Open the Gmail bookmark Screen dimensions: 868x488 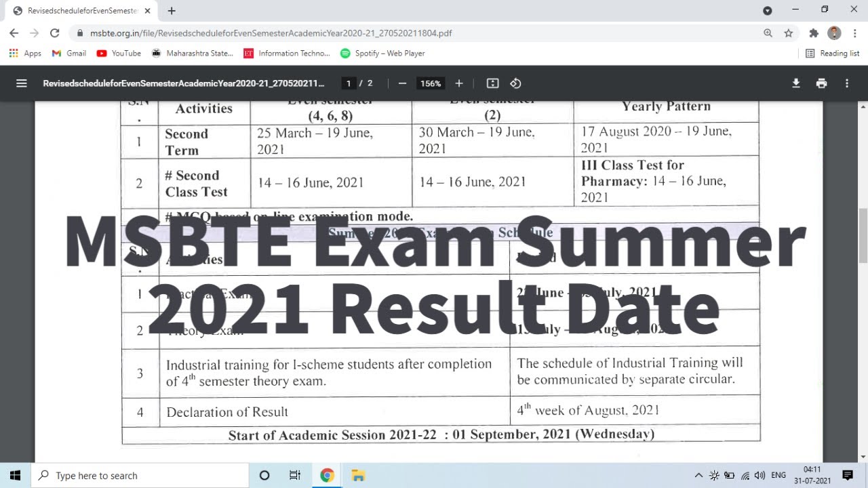[69, 53]
